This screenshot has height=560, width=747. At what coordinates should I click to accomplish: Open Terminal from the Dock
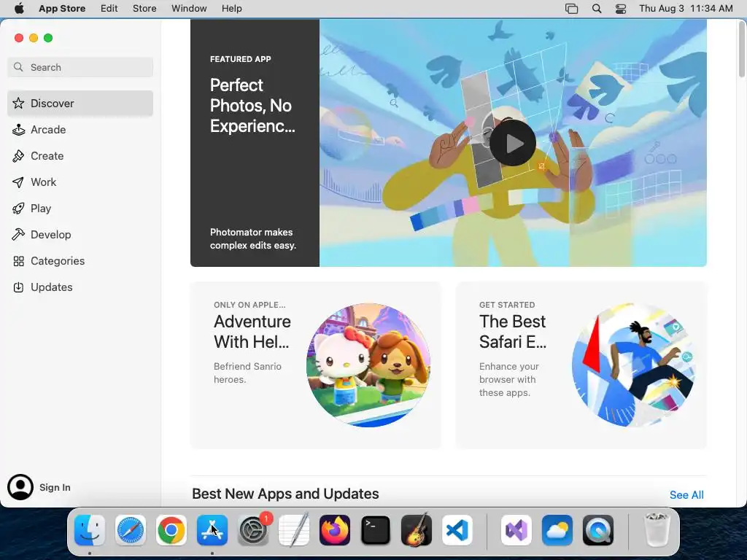pos(376,530)
